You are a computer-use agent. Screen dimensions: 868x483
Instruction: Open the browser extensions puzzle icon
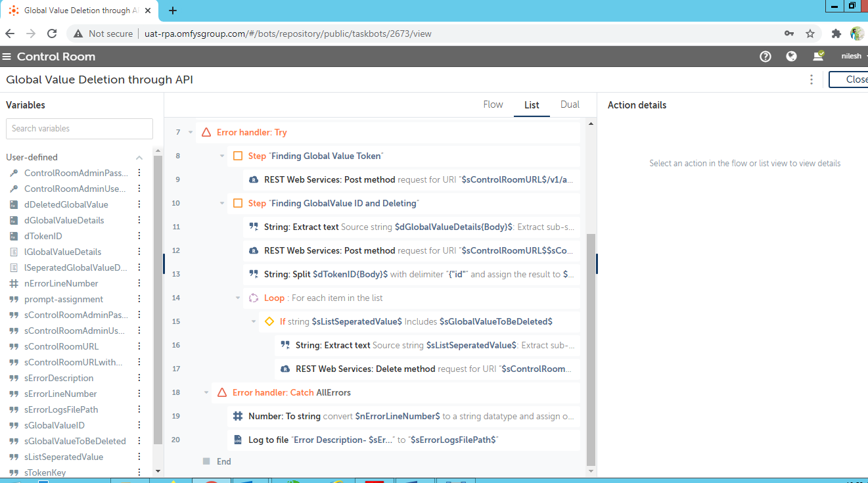click(836, 34)
